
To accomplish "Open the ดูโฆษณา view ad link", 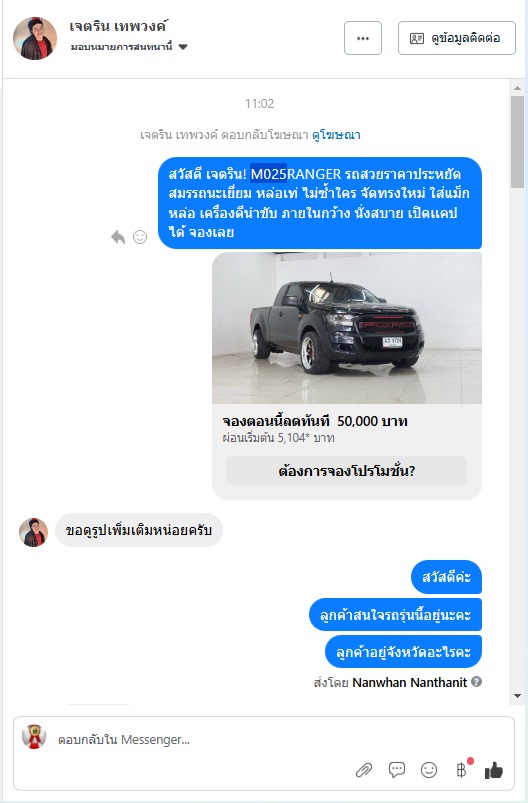I will pos(336,135).
